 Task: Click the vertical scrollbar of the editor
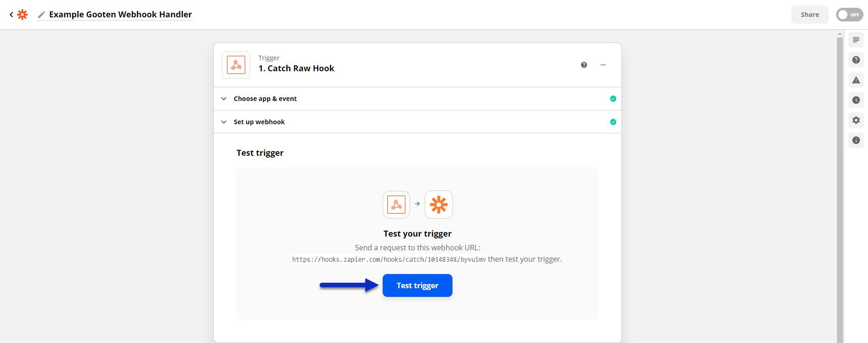click(x=840, y=190)
